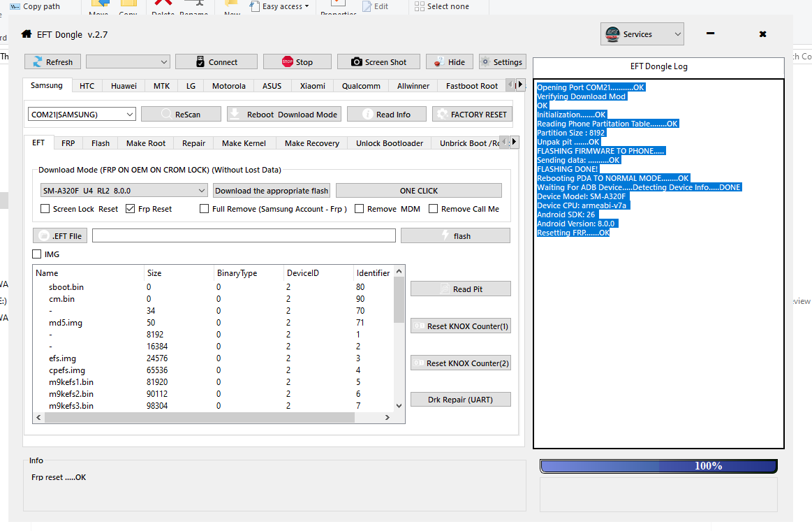The height and width of the screenshot is (531, 812).
Task: Open the Fastboot Root tab
Action: click(x=472, y=86)
